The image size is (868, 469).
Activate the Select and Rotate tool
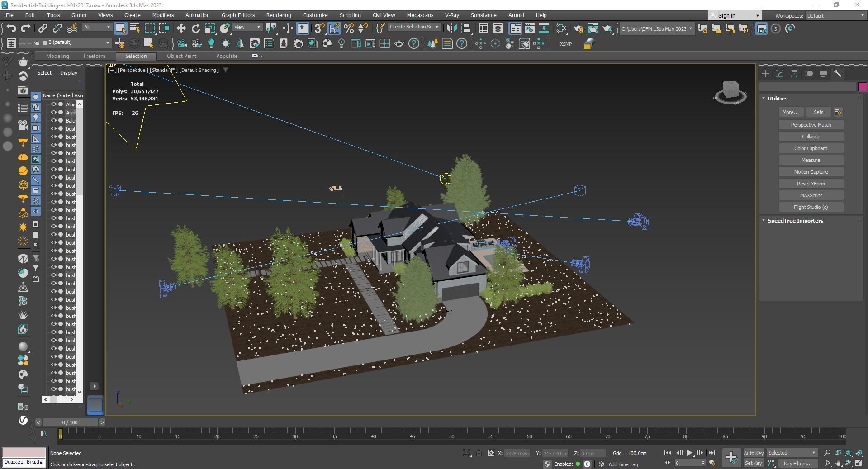tap(195, 28)
